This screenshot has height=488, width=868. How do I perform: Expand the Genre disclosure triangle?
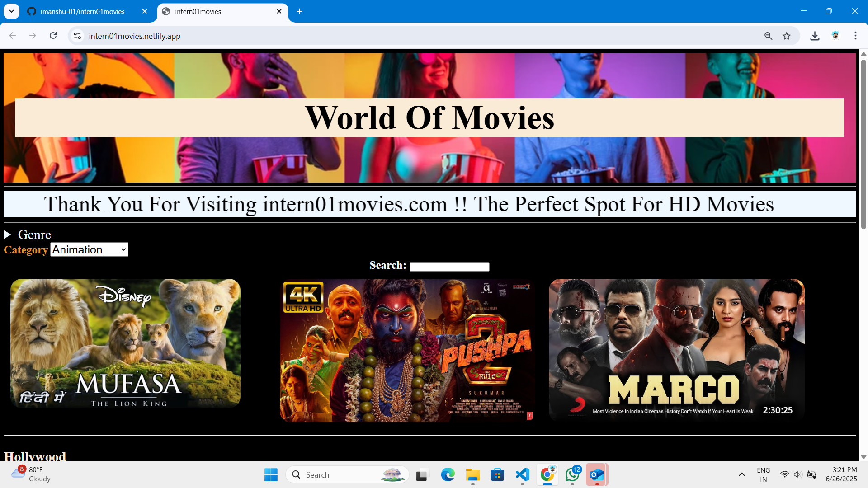pos(7,235)
